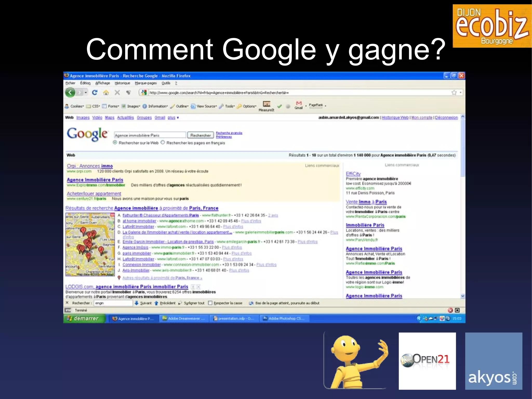Click the Gmail toolbar icon
532x399 pixels.
pos(299,105)
